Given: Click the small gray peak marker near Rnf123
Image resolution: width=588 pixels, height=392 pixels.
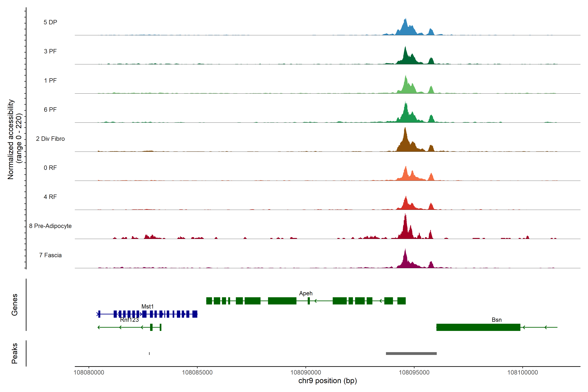Looking at the screenshot, I should (149, 353).
